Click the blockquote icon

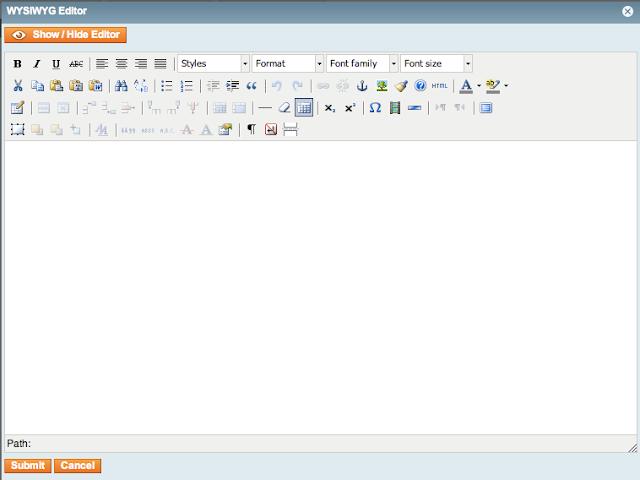coord(251,86)
